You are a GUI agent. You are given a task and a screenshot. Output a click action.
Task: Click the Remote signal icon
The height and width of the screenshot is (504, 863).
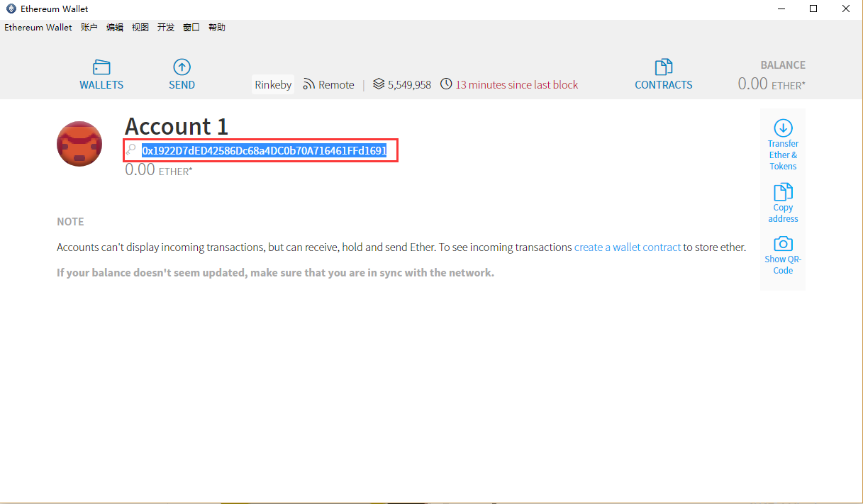308,84
